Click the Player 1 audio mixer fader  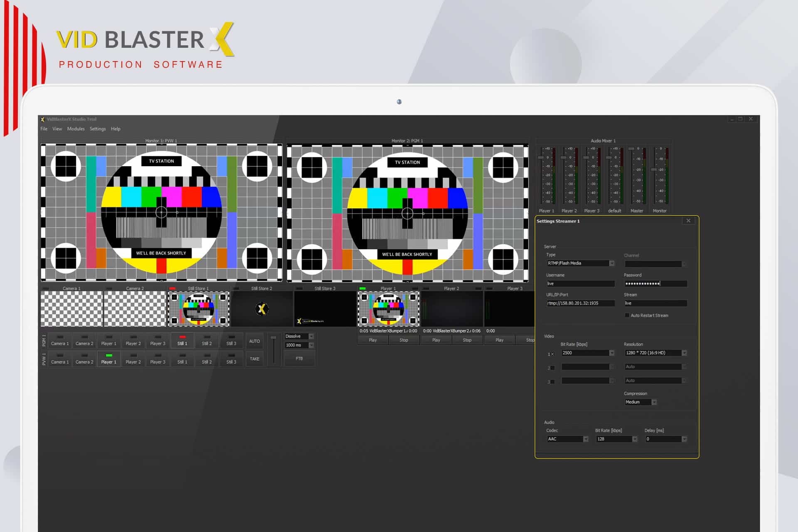tap(541, 158)
